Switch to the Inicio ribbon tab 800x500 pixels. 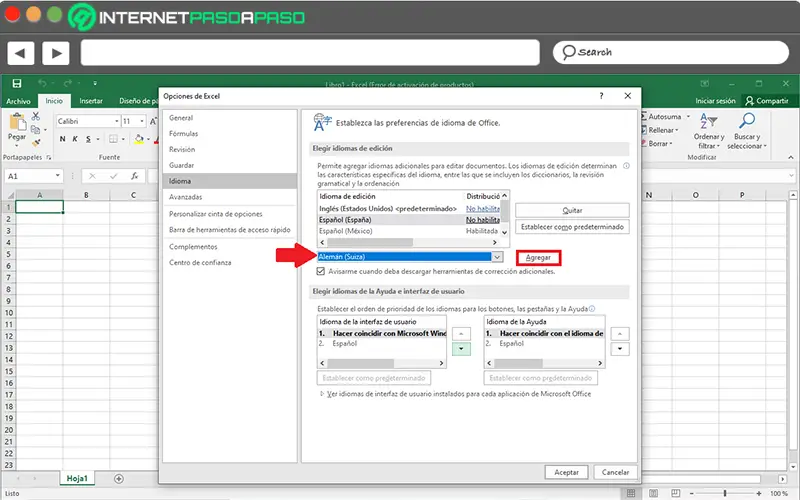54,101
